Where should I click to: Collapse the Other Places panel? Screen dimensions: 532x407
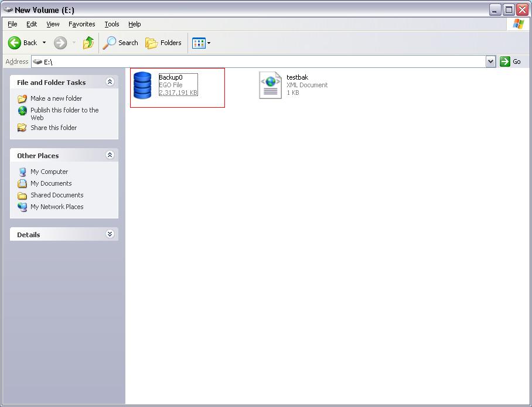(x=110, y=155)
